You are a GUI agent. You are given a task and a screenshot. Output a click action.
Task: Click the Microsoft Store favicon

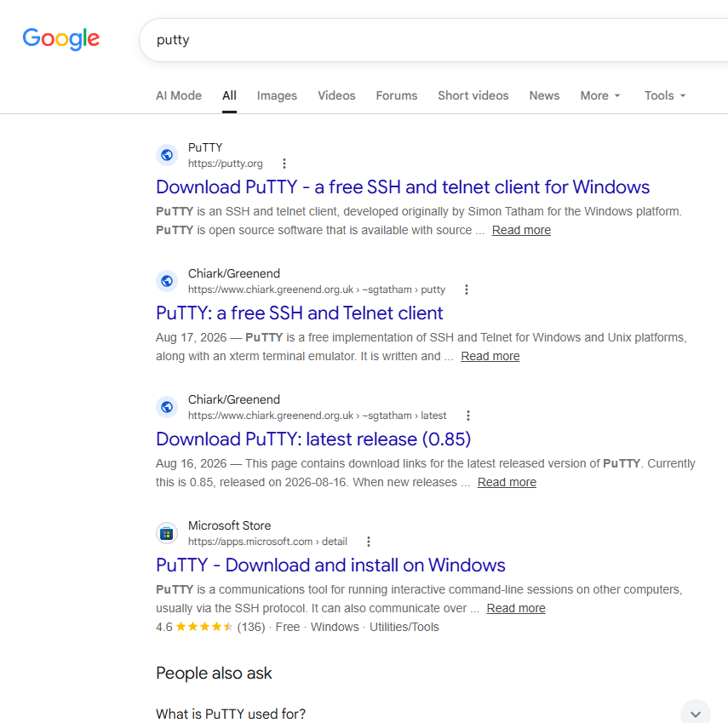tap(167, 533)
